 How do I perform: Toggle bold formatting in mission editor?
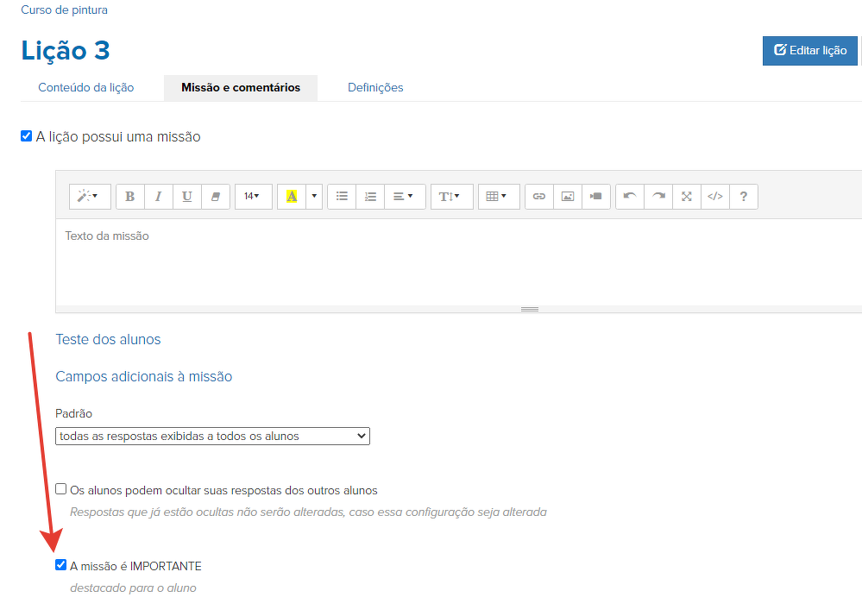(x=130, y=197)
